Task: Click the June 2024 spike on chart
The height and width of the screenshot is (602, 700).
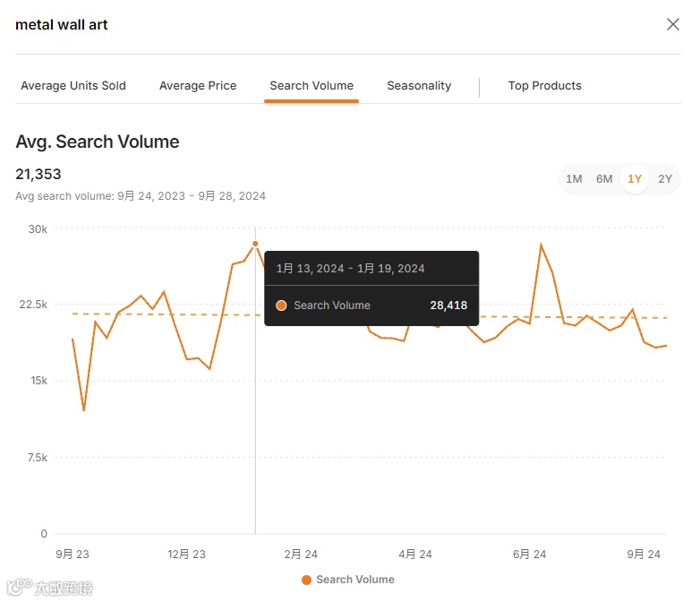Action: [x=541, y=245]
